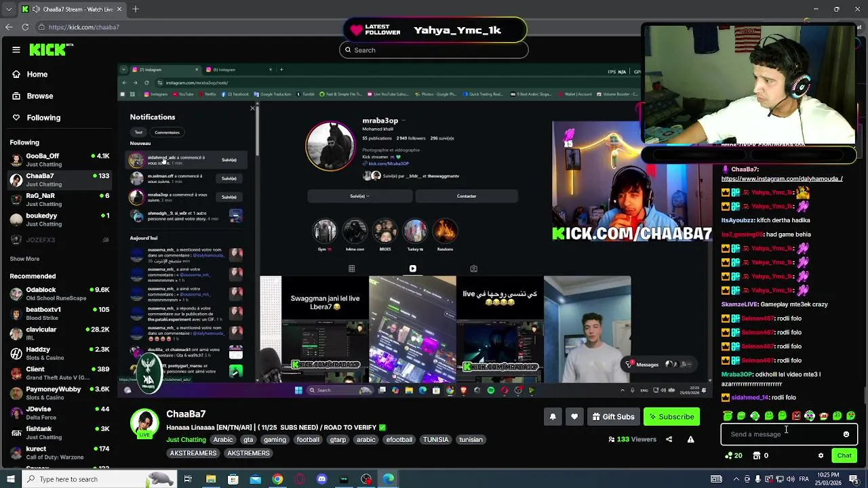Click Mraba3OP username in chat
The height and width of the screenshot is (488, 868).
coord(737,374)
